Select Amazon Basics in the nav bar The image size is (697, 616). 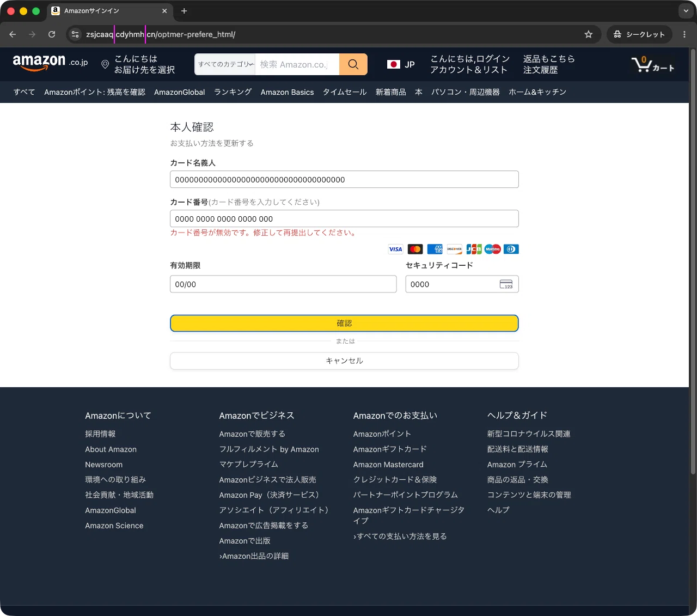pos(287,92)
